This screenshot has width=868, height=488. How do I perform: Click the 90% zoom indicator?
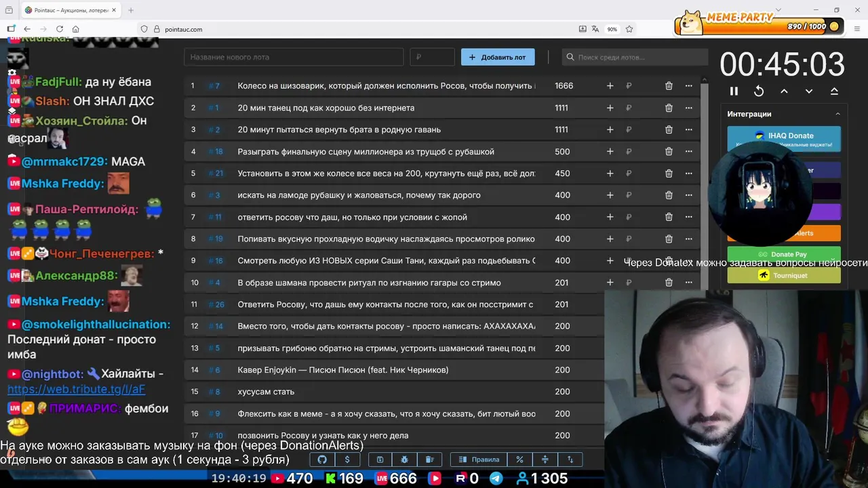point(612,29)
